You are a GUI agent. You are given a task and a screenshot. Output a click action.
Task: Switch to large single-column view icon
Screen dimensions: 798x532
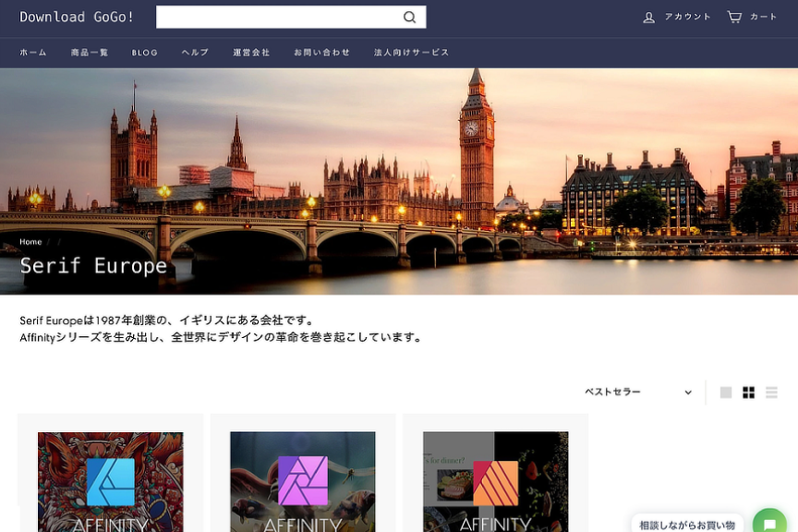[726, 393]
